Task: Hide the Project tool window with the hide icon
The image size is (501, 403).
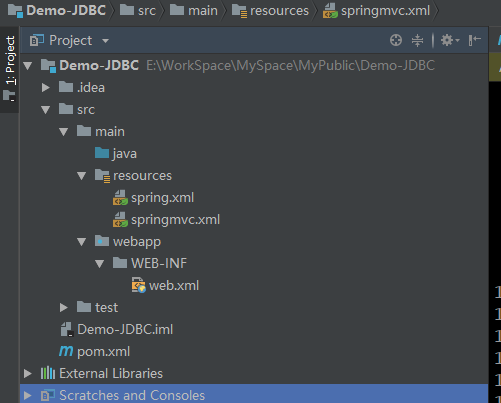Action: tap(474, 40)
